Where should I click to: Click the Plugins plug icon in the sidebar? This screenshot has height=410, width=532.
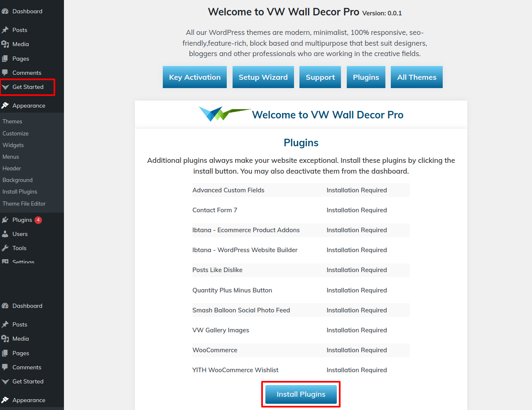point(5,220)
